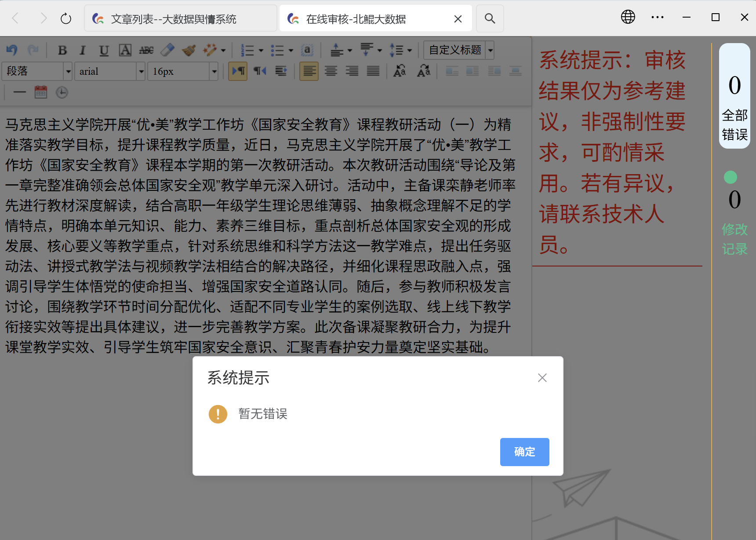Toggle underline formatting
Viewport: 756px width, 540px height.
[x=104, y=51]
